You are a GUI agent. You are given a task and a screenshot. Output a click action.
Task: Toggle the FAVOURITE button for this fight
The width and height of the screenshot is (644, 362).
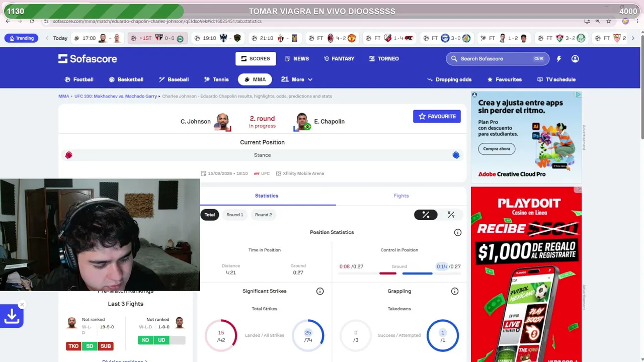437,117
